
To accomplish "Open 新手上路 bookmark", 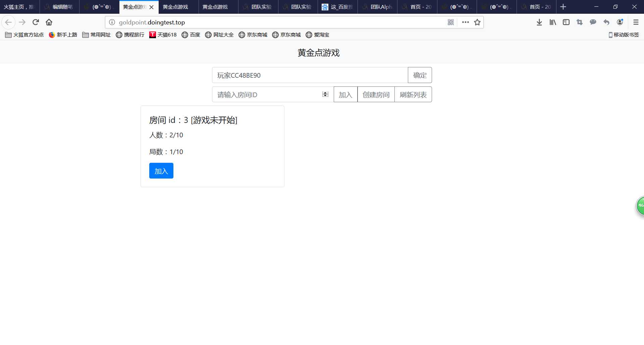I will tap(63, 35).
